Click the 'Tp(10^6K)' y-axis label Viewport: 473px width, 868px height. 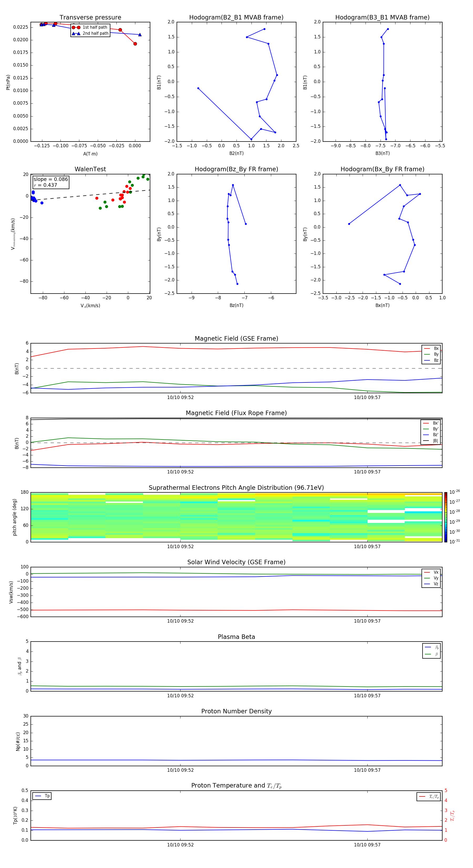point(15,815)
